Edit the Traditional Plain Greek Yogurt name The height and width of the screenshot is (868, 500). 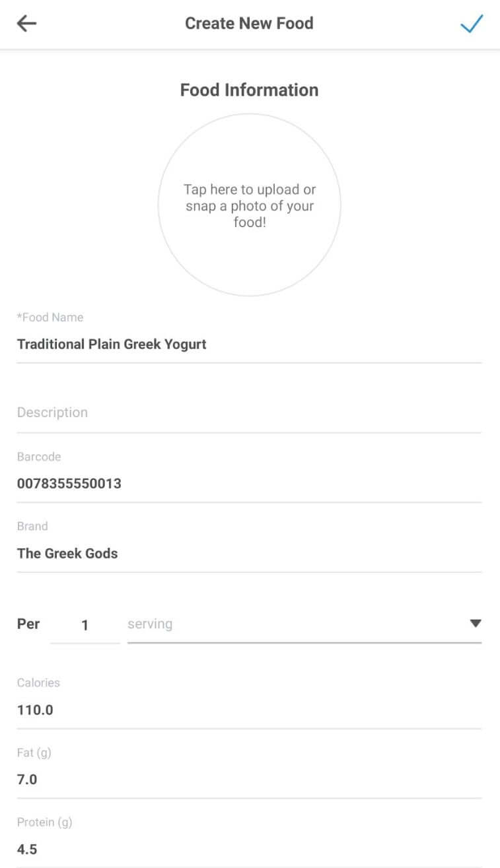tap(112, 344)
